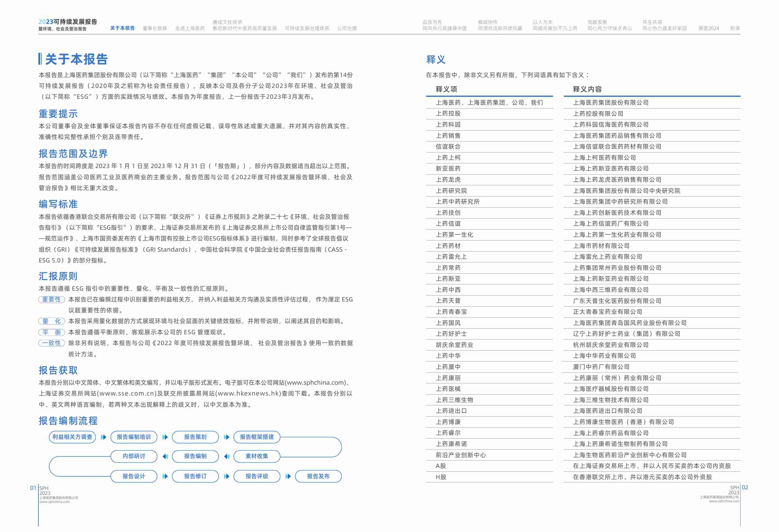Click the 关于本报告 main heading
Image resolution: width=779 pixels, height=532 pixels.
coord(76,59)
